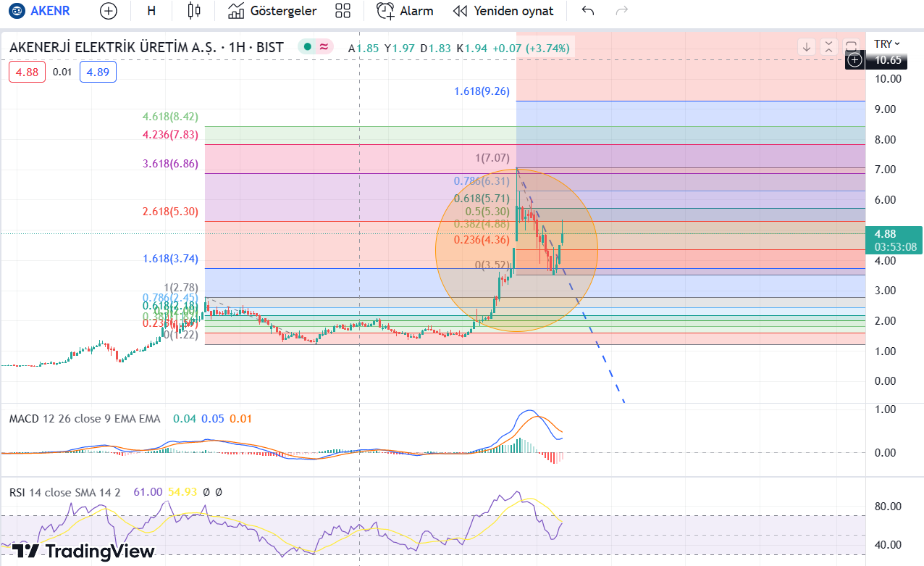Click the 03:53:08 bar countdown
The image size is (924, 566).
click(x=896, y=247)
